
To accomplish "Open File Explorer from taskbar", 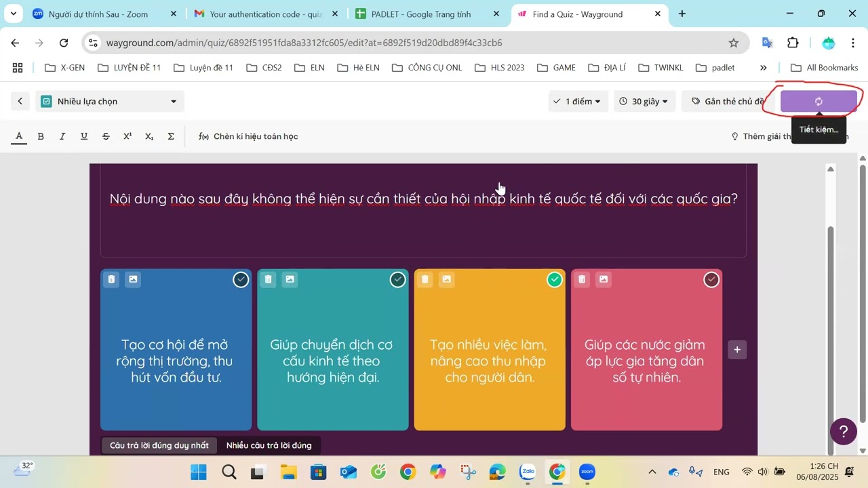I will click(288, 472).
